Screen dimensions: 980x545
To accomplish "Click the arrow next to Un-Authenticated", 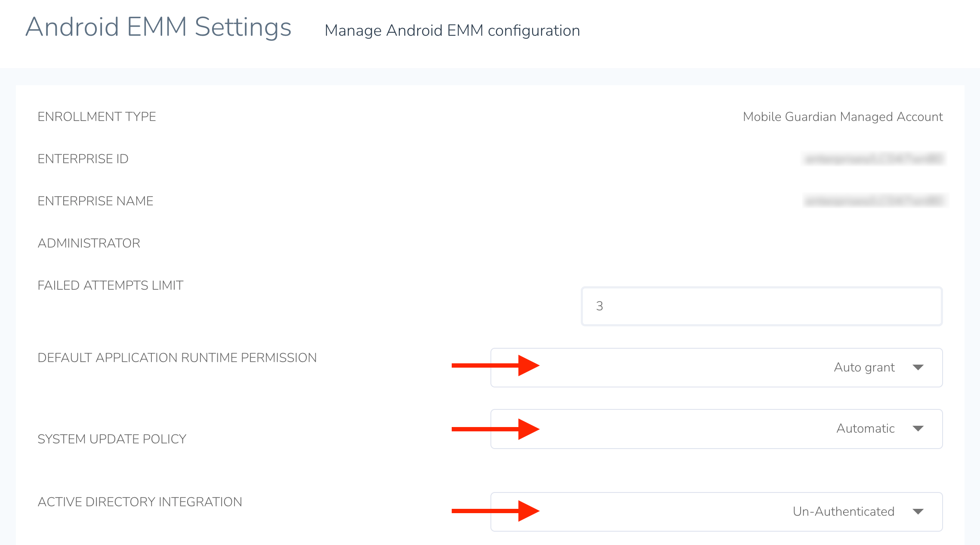I will (918, 512).
